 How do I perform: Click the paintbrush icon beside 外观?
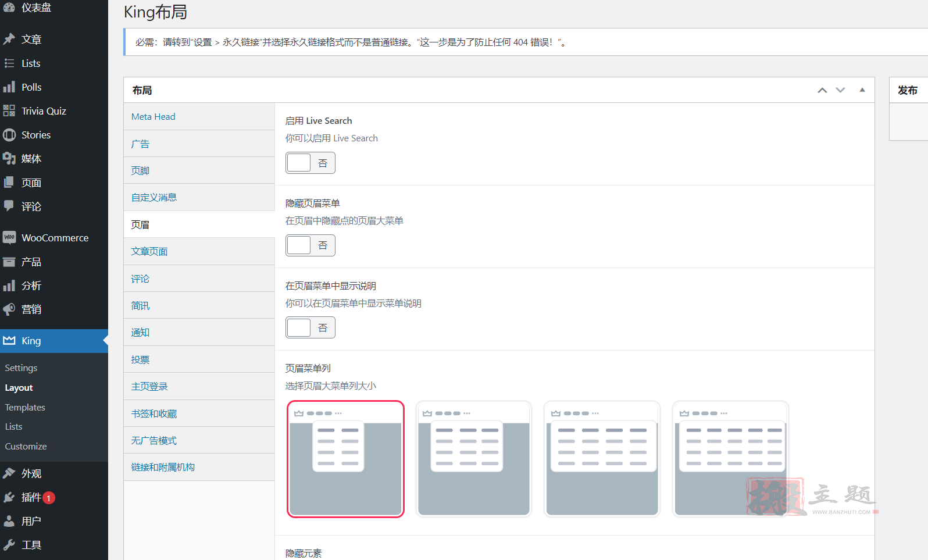coord(9,473)
